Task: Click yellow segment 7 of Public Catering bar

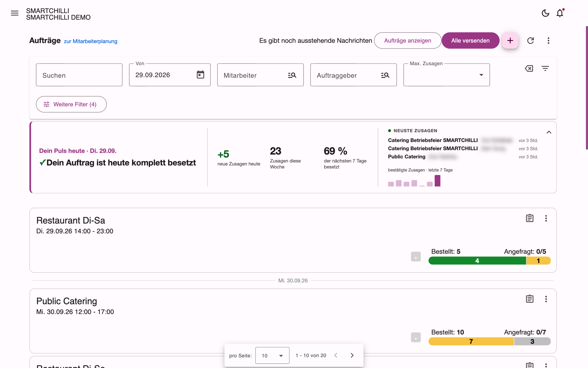Action: click(471, 341)
